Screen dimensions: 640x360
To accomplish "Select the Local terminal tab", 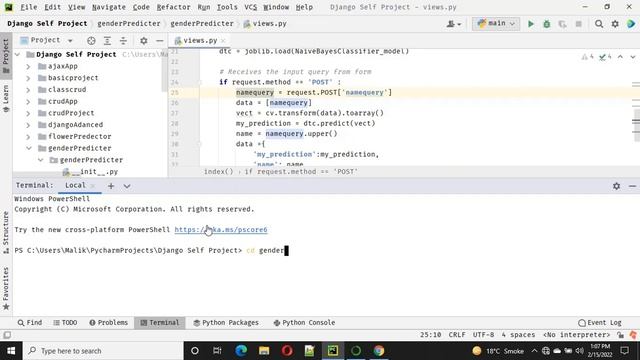I will tap(75, 185).
